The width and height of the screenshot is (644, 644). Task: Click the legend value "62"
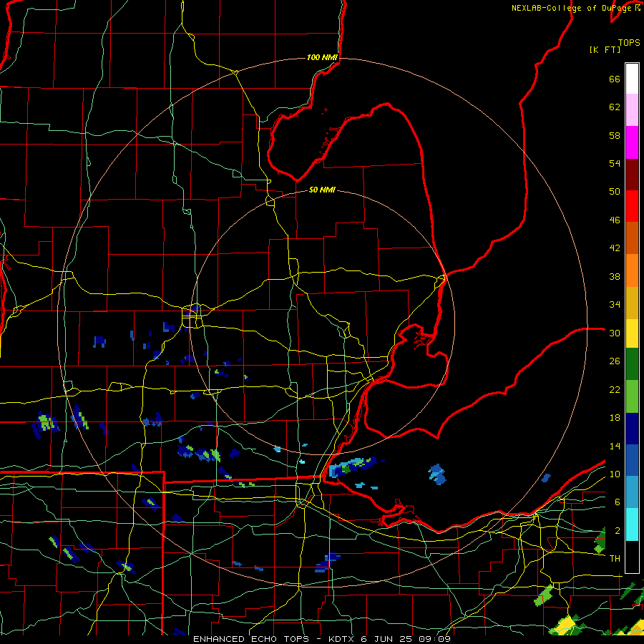(x=615, y=107)
